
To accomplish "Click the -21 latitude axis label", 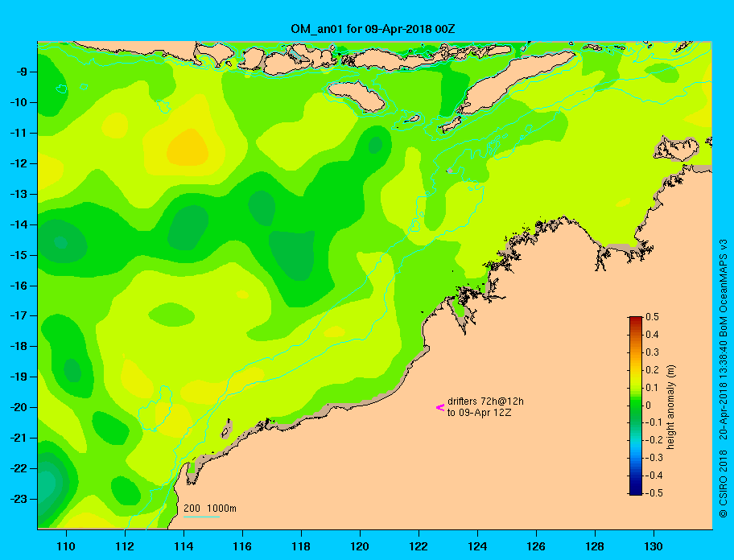I will click(19, 438).
